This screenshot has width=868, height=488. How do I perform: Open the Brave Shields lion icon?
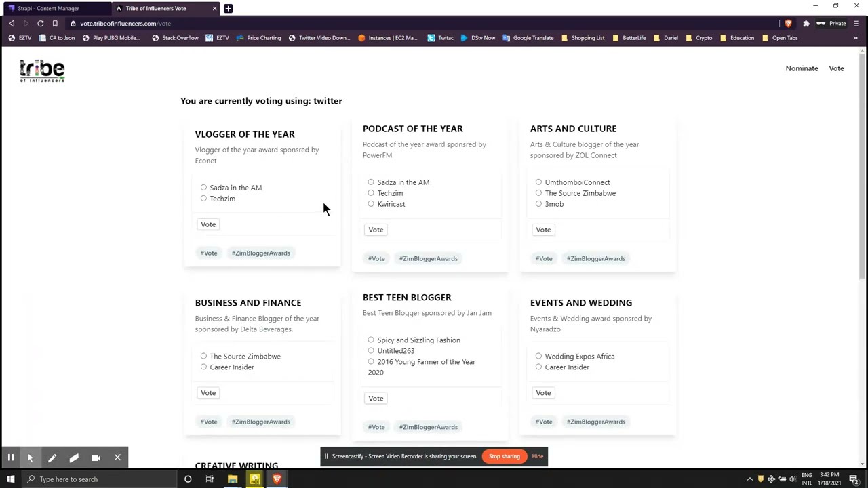pos(788,23)
